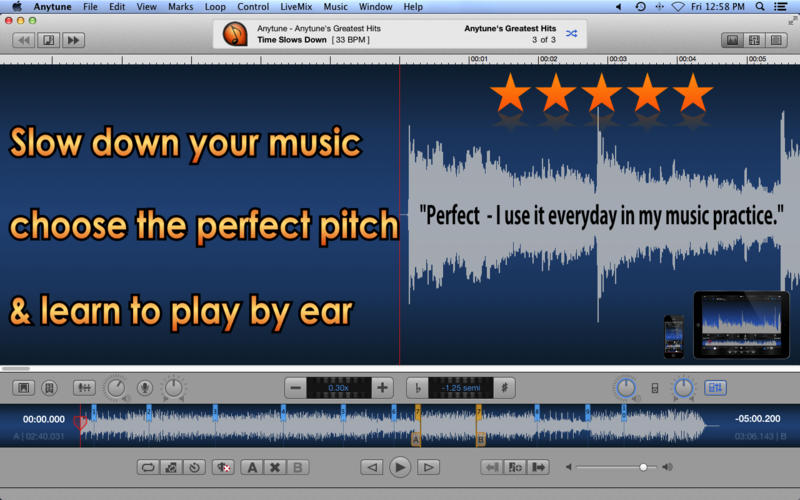The image size is (800, 500).
Task: Lower pitch with the flat button
Action: click(417, 388)
